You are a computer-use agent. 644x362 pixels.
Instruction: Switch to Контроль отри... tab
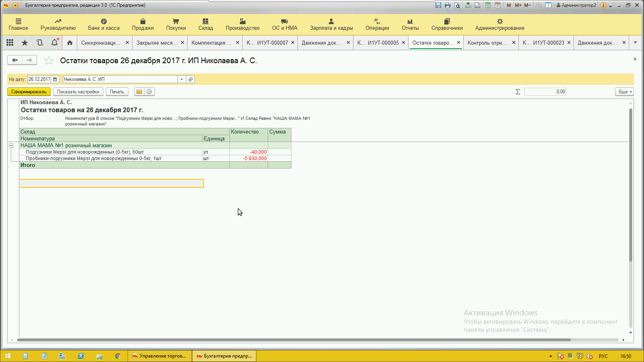[487, 43]
